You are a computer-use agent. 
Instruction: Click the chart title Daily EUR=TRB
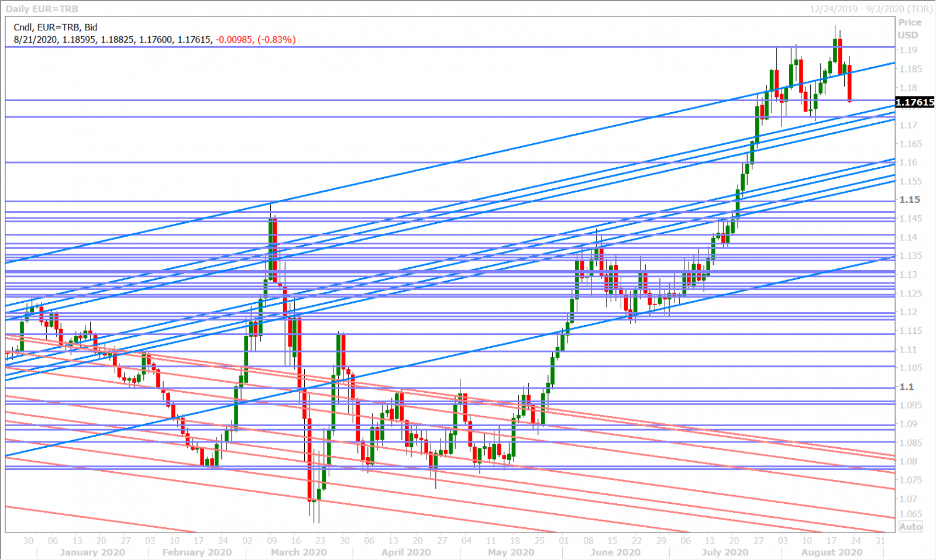(x=42, y=9)
